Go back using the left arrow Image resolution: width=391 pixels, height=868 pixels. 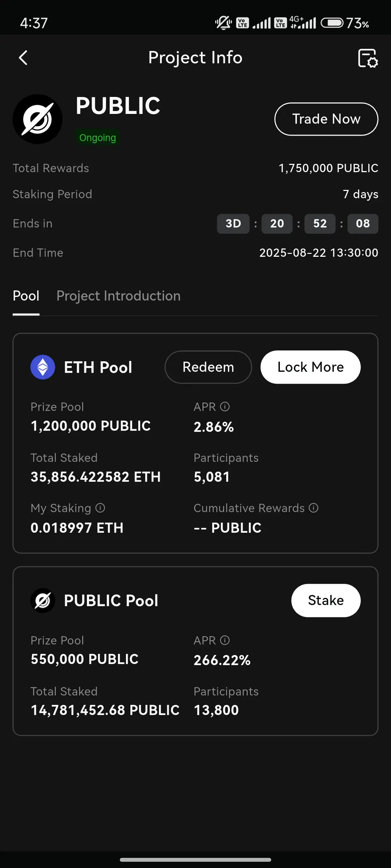pyautogui.click(x=23, y=58)
